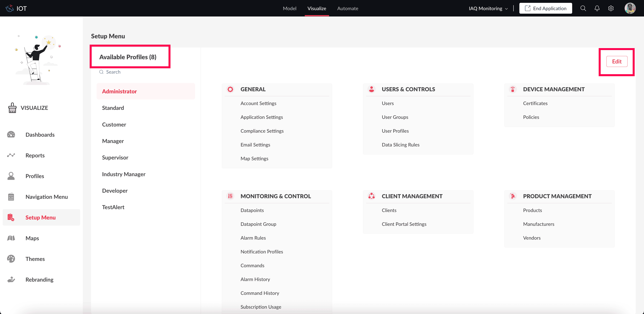This screenshot has width=644, height=314.
Task: Open the settings gear icon
Action: (611, 8)
